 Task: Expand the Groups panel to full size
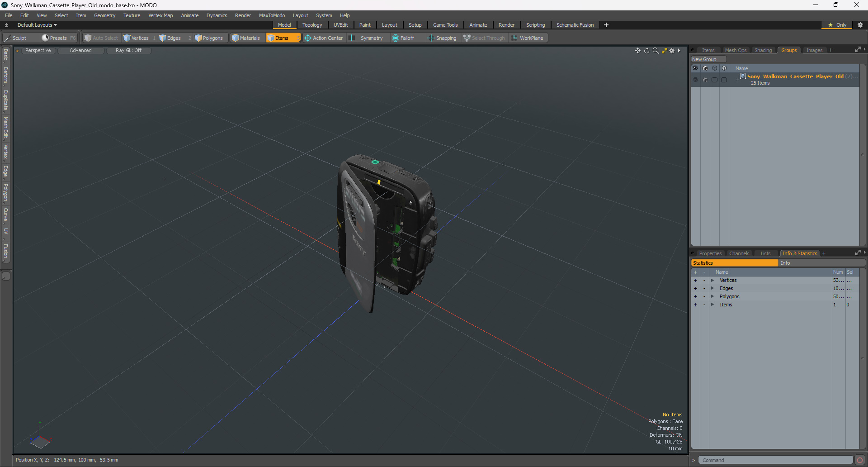click(858, 50)
